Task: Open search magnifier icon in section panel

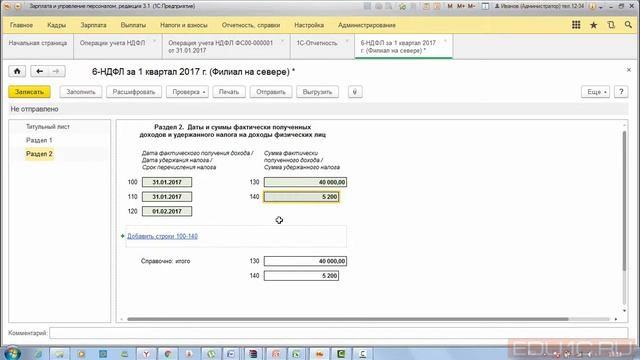Action: pyautogui.click(x=628, y=25)
